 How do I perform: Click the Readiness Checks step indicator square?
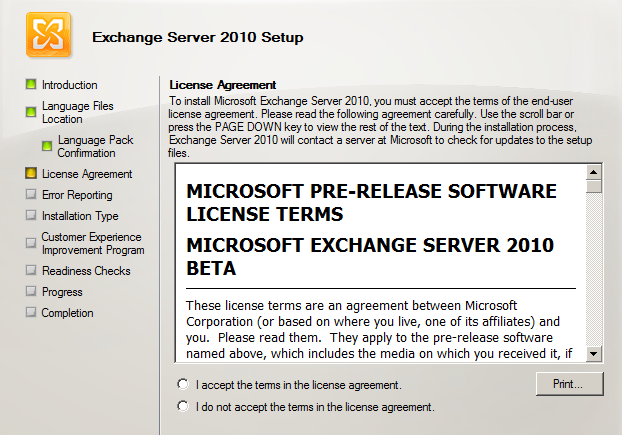coord(31,271)
